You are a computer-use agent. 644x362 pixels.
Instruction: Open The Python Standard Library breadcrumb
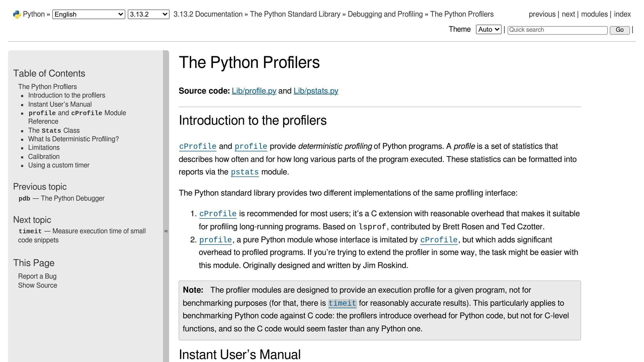point(295,14)
